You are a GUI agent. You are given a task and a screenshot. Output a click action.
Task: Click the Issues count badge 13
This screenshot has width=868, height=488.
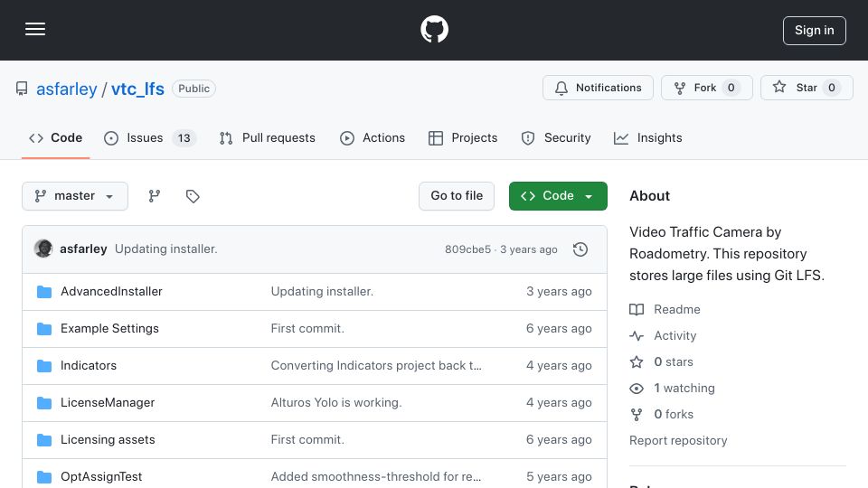point(184,138)
